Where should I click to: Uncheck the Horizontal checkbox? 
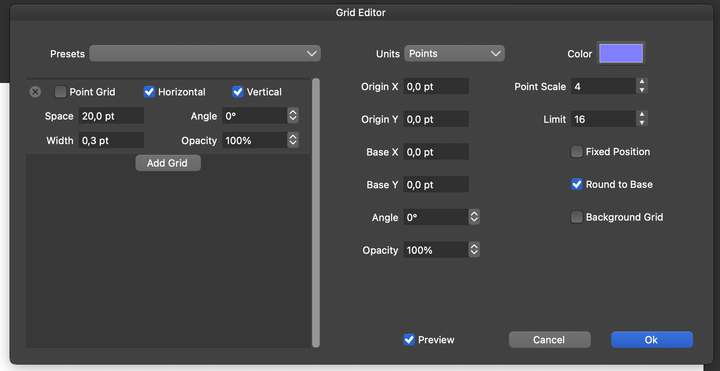pyautogui.click(x=149, y=92)
